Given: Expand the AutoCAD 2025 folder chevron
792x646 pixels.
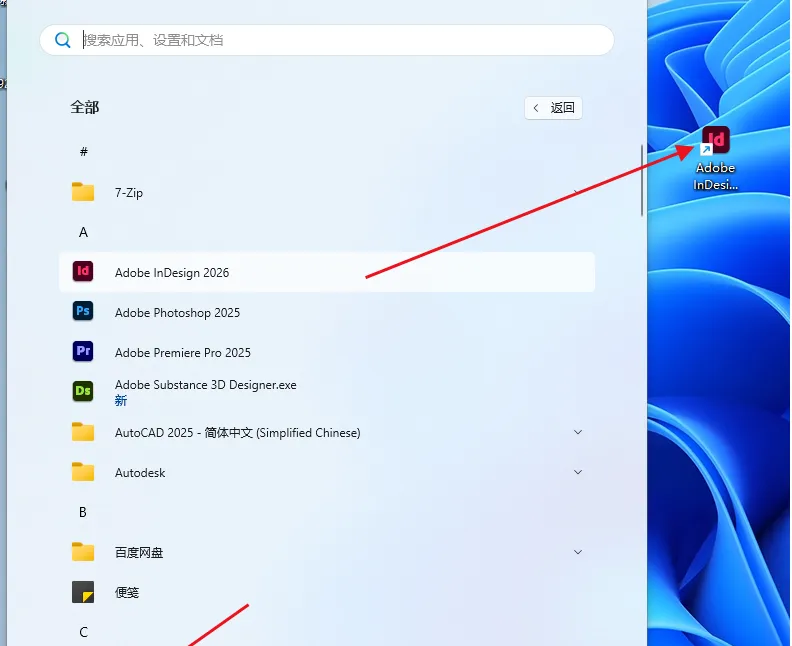Looking at the screenshot, I should click(x=578, y=432).
